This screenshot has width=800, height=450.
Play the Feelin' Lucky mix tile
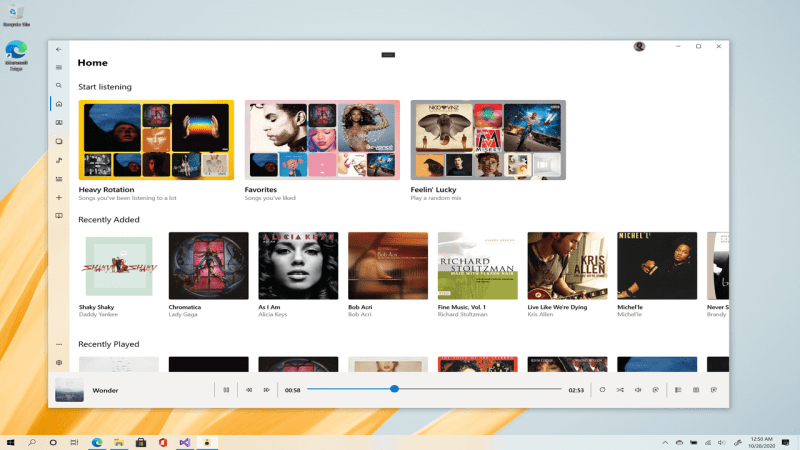click(488, 140)
